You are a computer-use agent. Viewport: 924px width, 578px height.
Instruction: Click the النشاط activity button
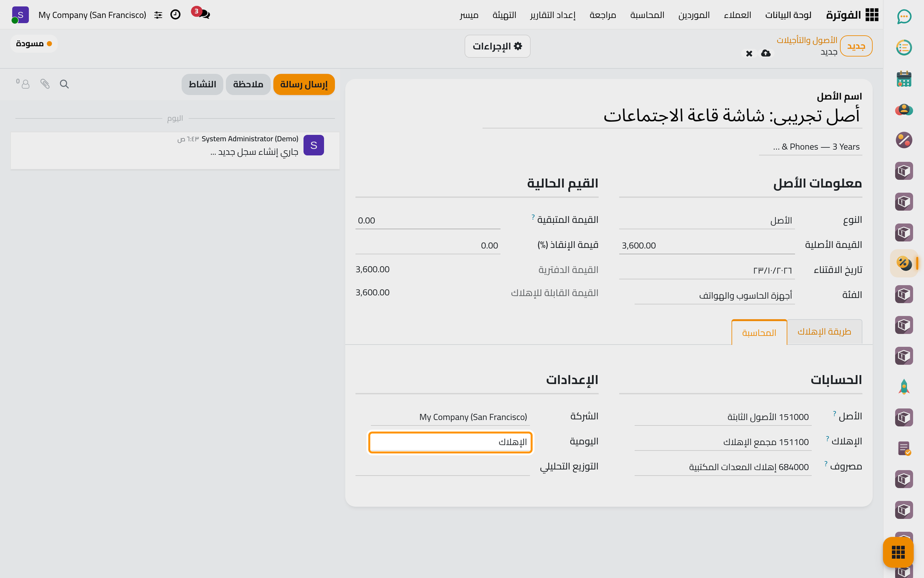pos(202,84)
